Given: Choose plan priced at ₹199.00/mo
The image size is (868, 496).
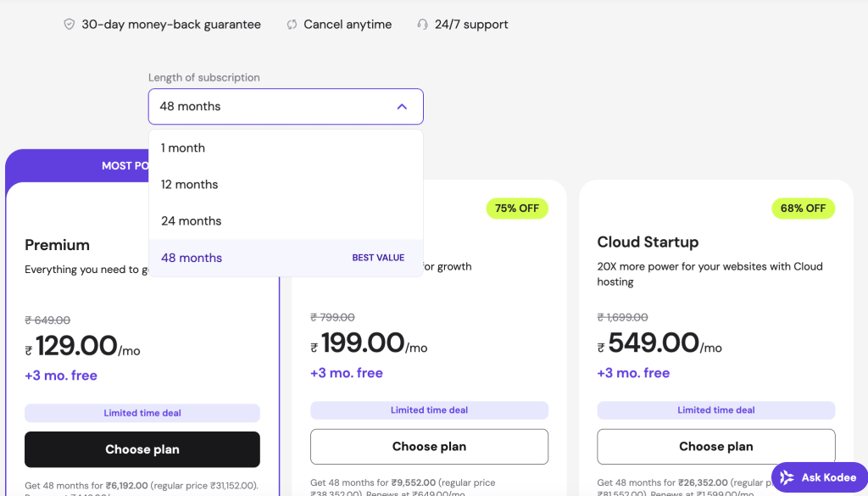Looking at the screenshot, I should pos(429,446).
